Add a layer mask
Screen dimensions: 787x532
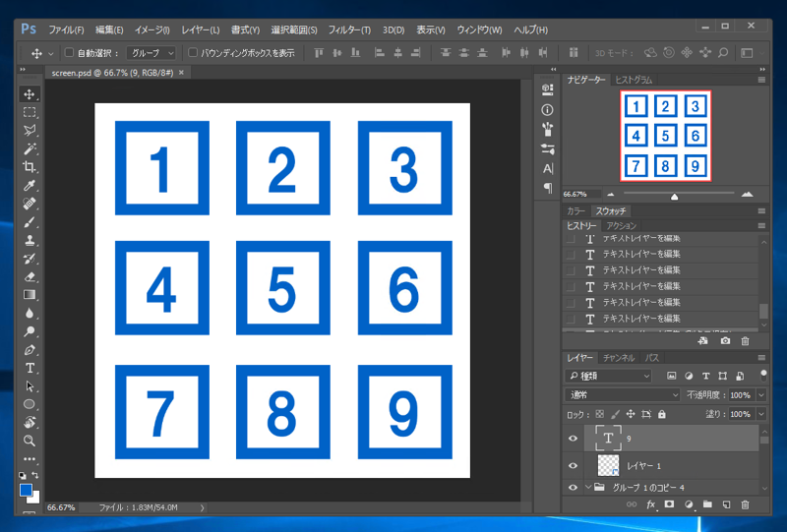670,504
